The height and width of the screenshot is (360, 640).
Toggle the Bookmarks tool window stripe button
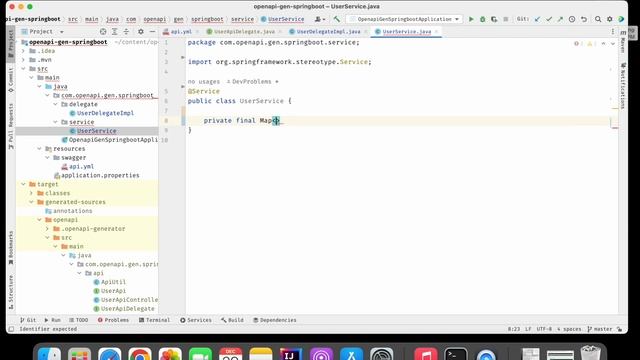[x=11, y=247]
